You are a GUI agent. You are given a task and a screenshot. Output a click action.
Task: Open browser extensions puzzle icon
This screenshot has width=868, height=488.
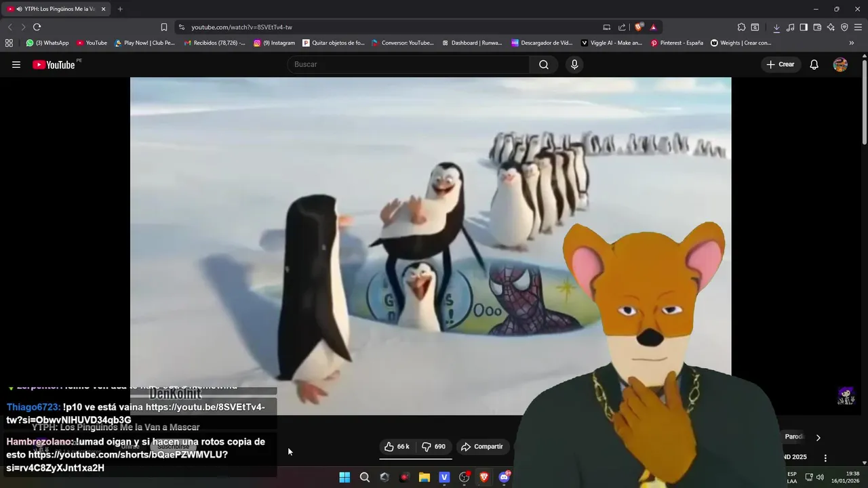[741, 27]
